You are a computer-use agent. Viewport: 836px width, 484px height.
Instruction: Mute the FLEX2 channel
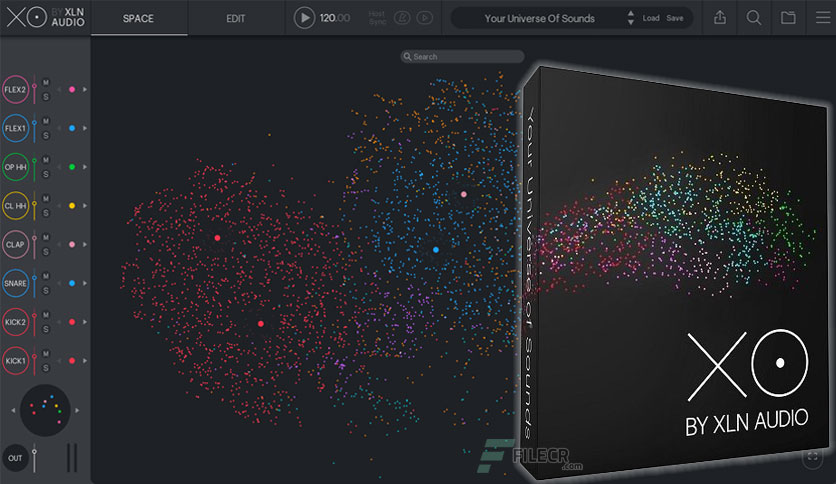pos(46,83)
